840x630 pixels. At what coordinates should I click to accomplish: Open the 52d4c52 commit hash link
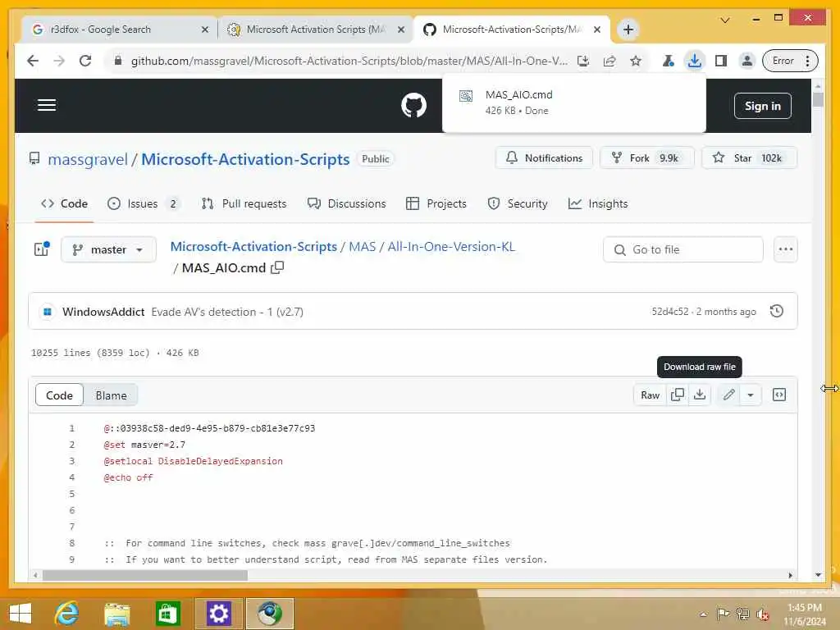(x=669, y=312)
